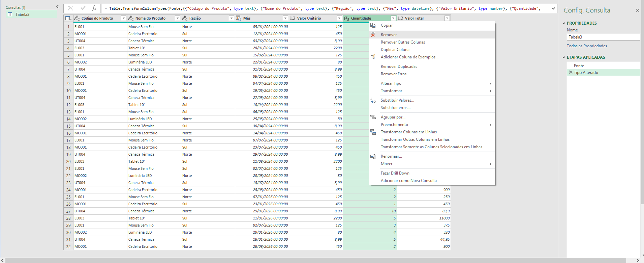644x263 pixels.
Task: Click text type icon of Código do Produto
Action: 77,18
